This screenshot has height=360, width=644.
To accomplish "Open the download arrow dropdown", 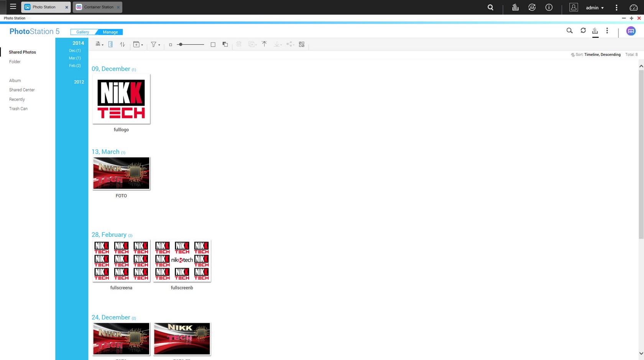I will click(278, 44).
